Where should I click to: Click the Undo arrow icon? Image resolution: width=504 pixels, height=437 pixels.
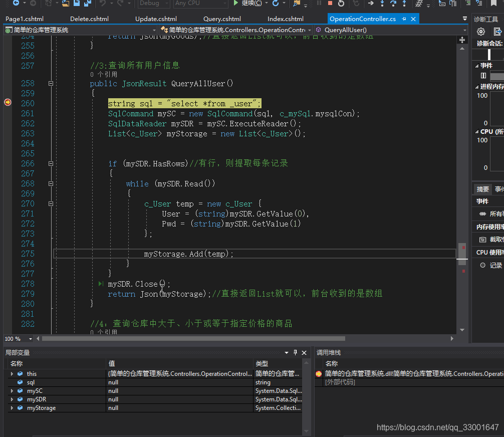click(x=103, y=3)
